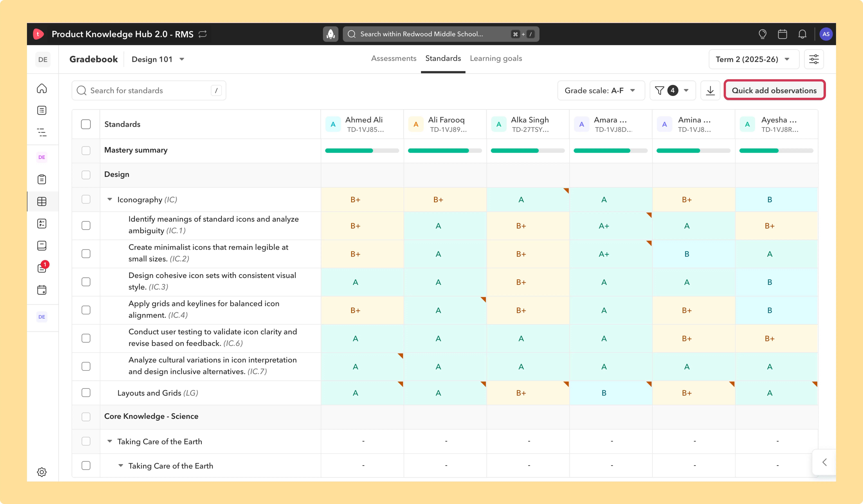Screen dimensions: 863x504
Task: Collapse the indented Taking Care of the Earth row
Action: coord(121,466)
